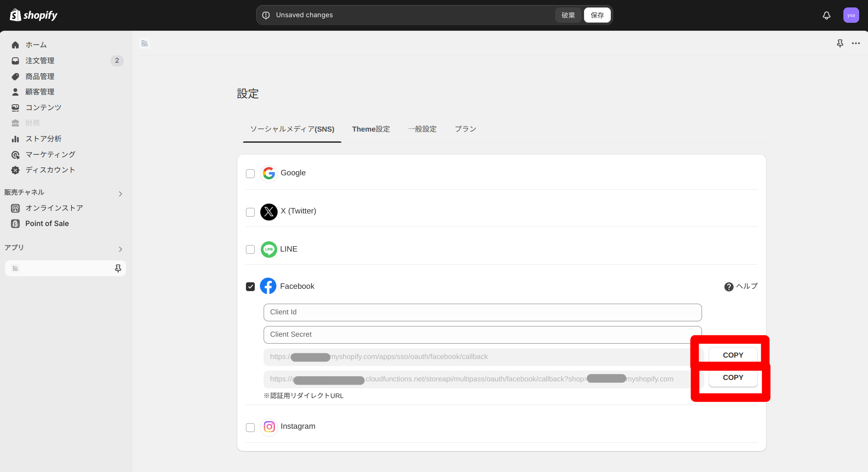Enable the X (Twitter) checkbox
This screenshot has width=868, height=472.
(x=250, y=212)
